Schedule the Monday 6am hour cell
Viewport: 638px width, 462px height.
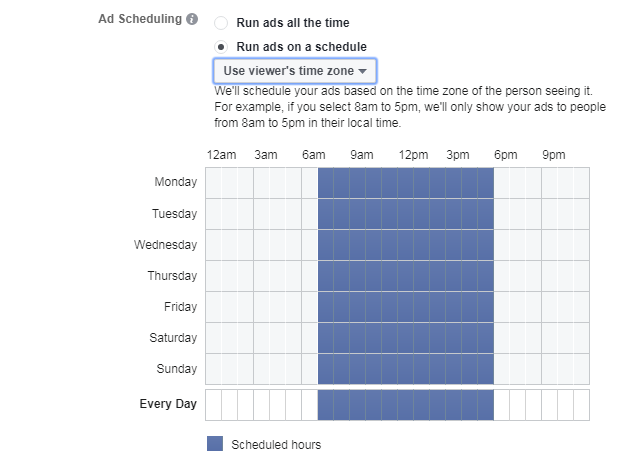(x=309, y=182)
